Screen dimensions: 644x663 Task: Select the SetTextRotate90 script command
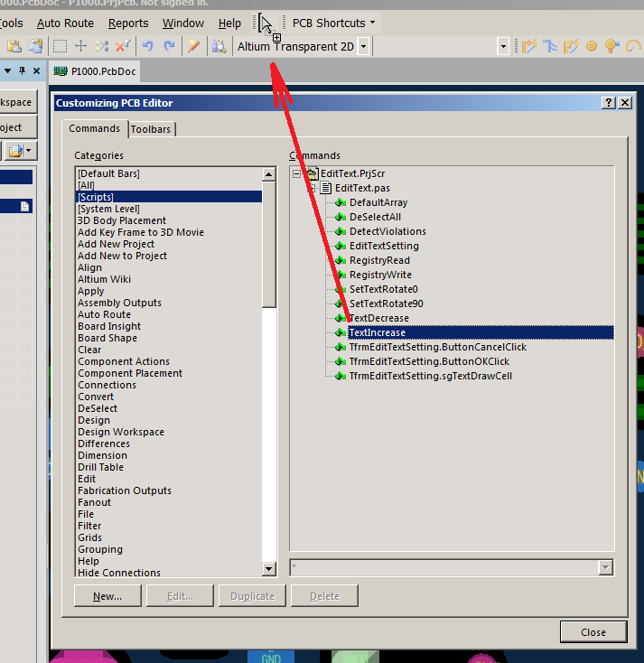(x=386, y=303)
